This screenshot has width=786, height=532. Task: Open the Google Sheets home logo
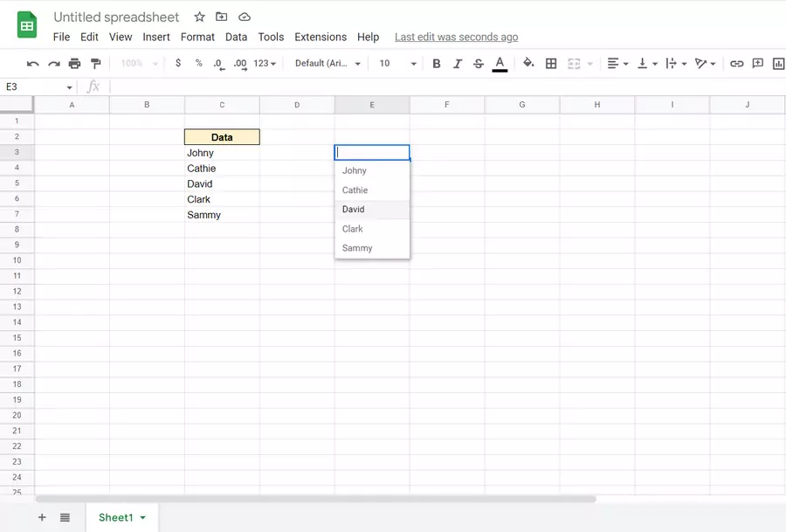[27, 25]
